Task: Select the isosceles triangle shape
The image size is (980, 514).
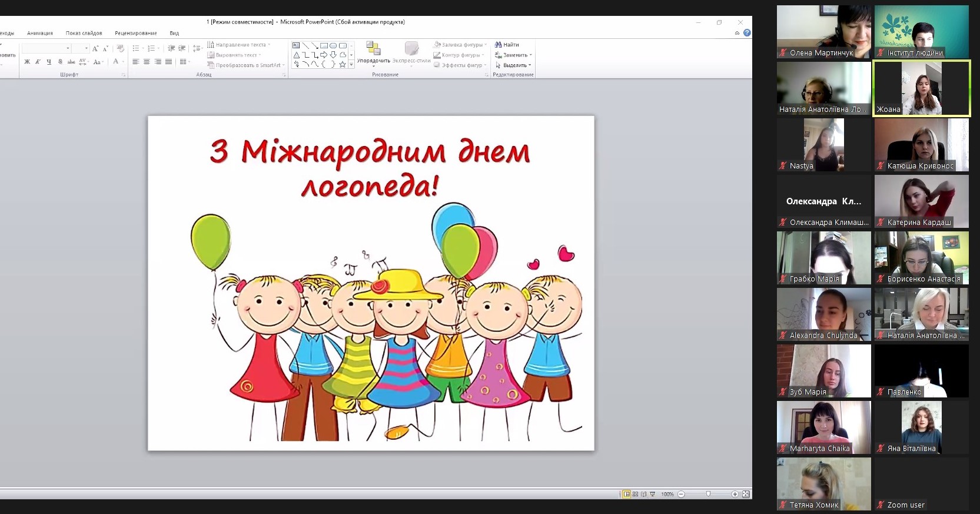Action: 296,55
